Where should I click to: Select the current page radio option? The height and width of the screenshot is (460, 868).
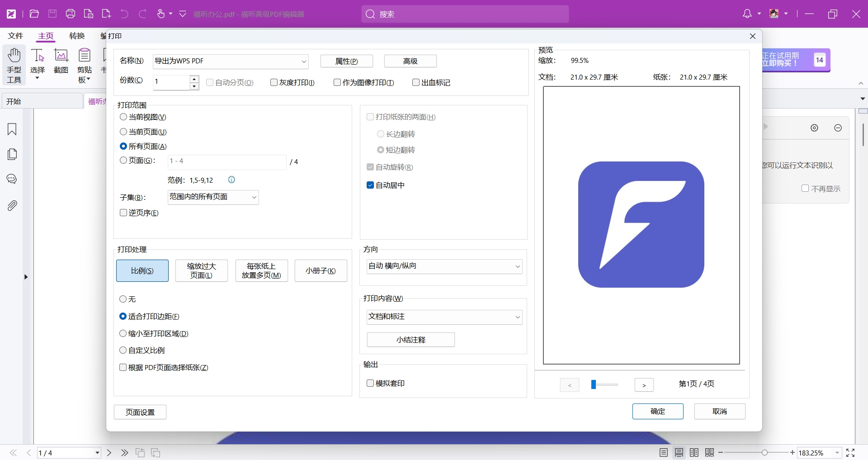[123, 132]
